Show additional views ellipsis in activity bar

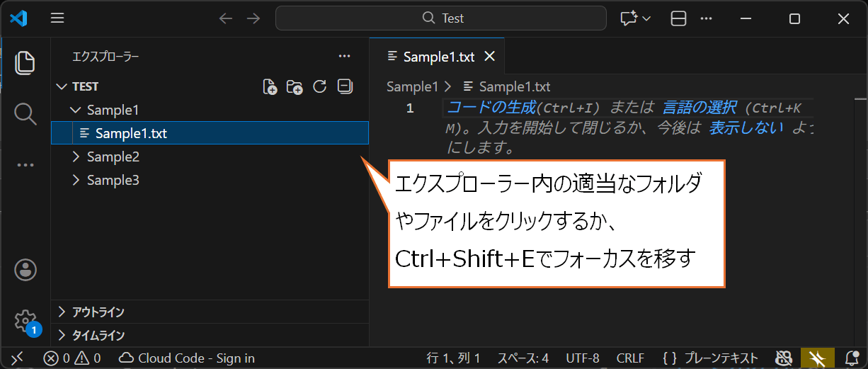tap(25, 165)
